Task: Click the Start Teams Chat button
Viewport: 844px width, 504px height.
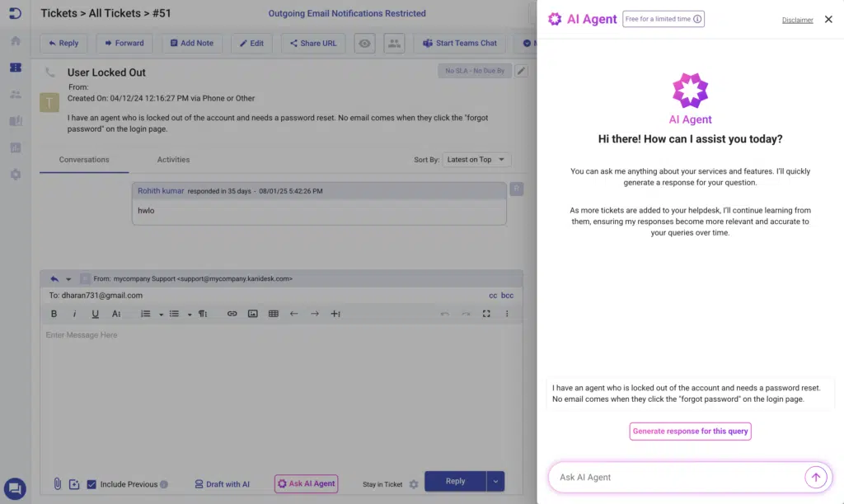Action: [x=460, y=44]
